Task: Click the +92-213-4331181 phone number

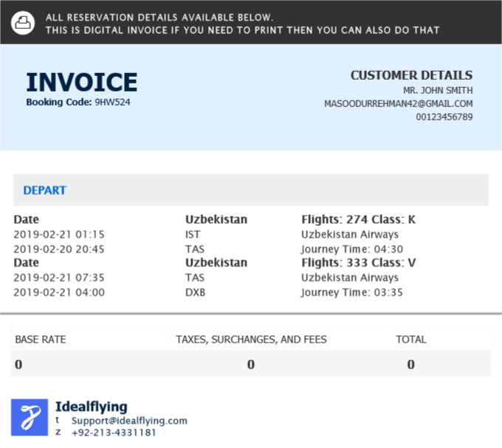Action: click(x=114, y=433)
